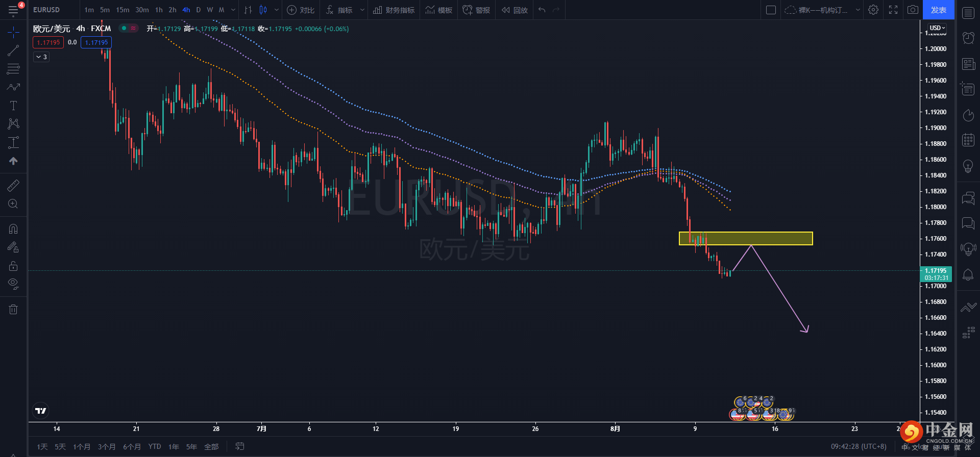The width and height of the screenshot is (980, 457).
Task: Create an alert with 警报 button
Action: 476,10
